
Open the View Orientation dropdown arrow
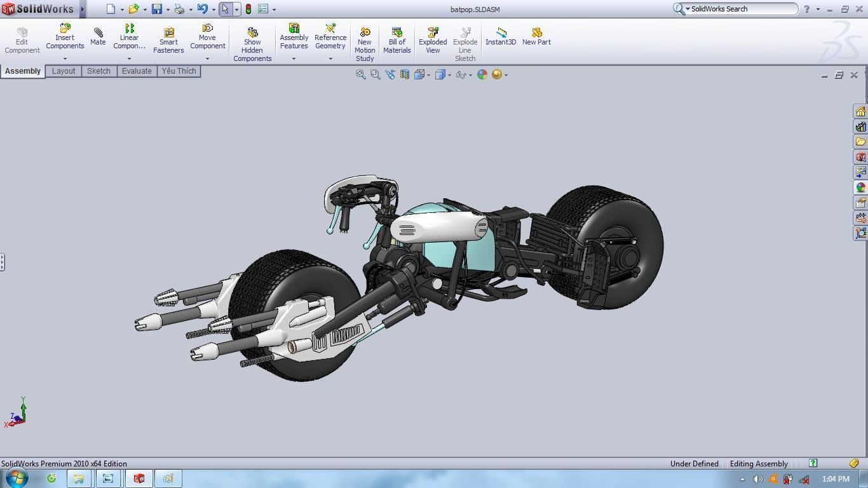(428, 75)
